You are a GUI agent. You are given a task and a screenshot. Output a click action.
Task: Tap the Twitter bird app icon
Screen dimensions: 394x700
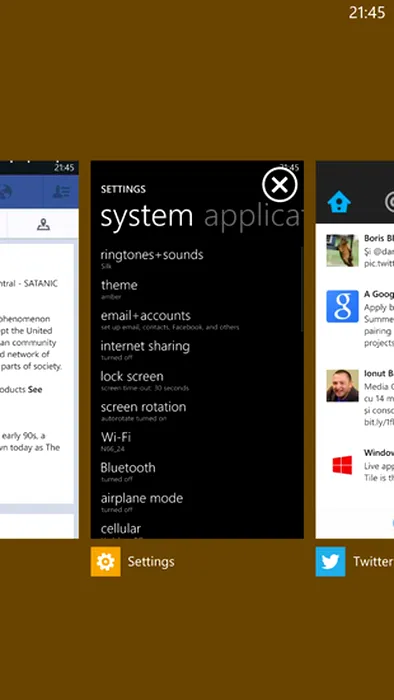331,561
